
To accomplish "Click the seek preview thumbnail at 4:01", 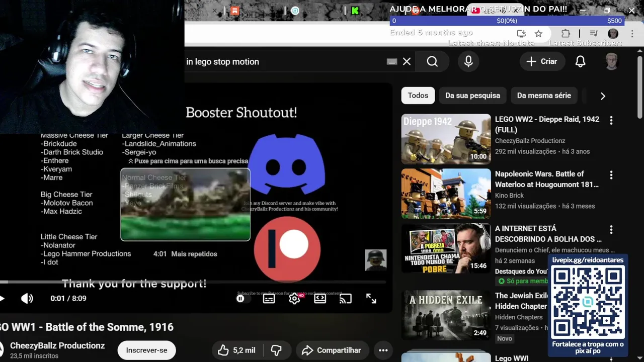I will 185,205.
